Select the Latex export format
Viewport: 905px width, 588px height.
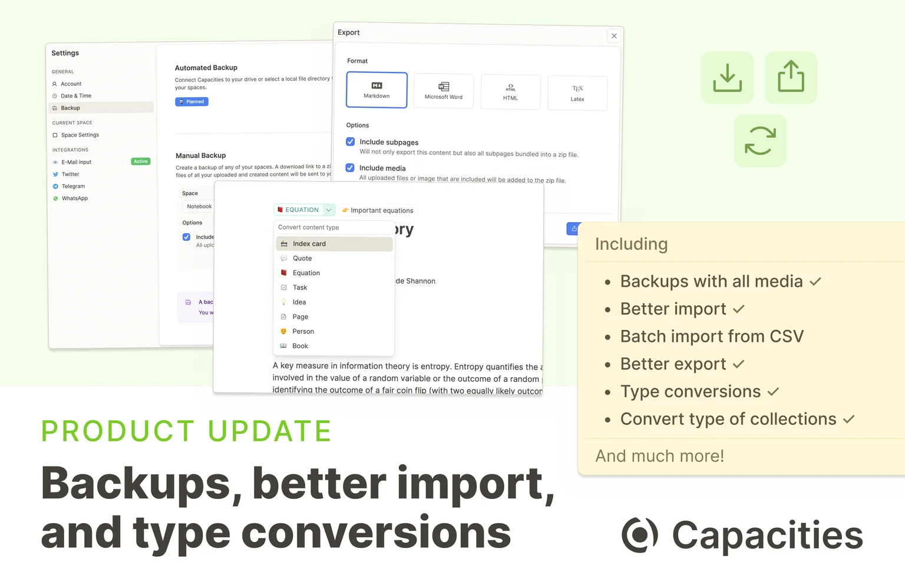coord(577,93)
